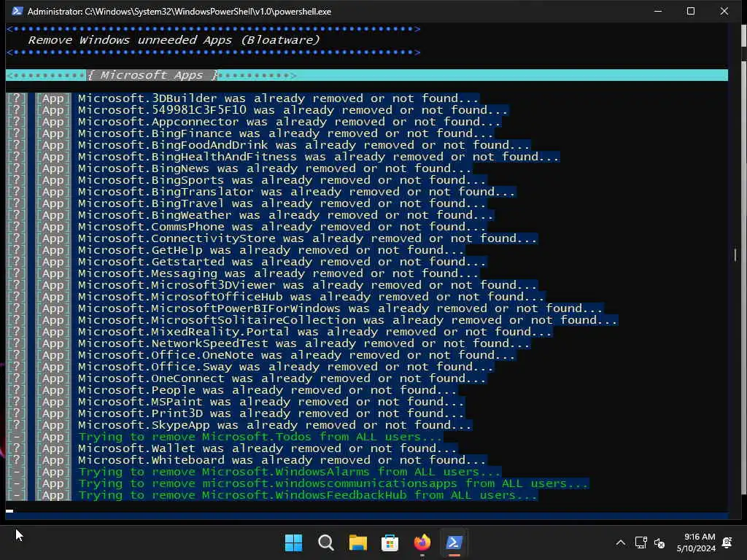The image size is (747, 560).
Task: Select the Microsoft.CommsPhone line
Action: coord(282,227)
